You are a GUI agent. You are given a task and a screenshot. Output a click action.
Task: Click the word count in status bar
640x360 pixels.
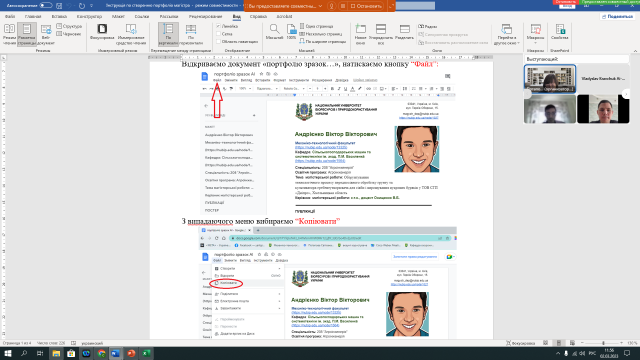pos(51,343)
